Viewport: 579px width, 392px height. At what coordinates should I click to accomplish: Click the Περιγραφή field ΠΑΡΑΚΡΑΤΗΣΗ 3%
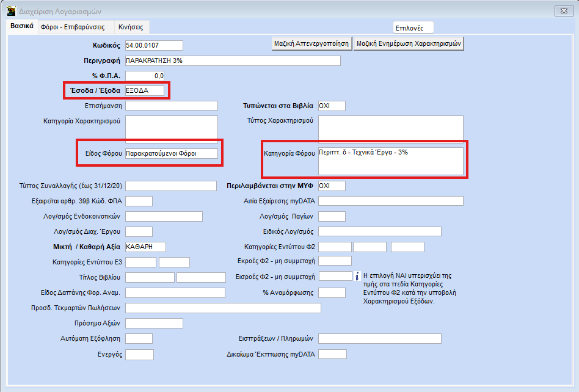232,60
